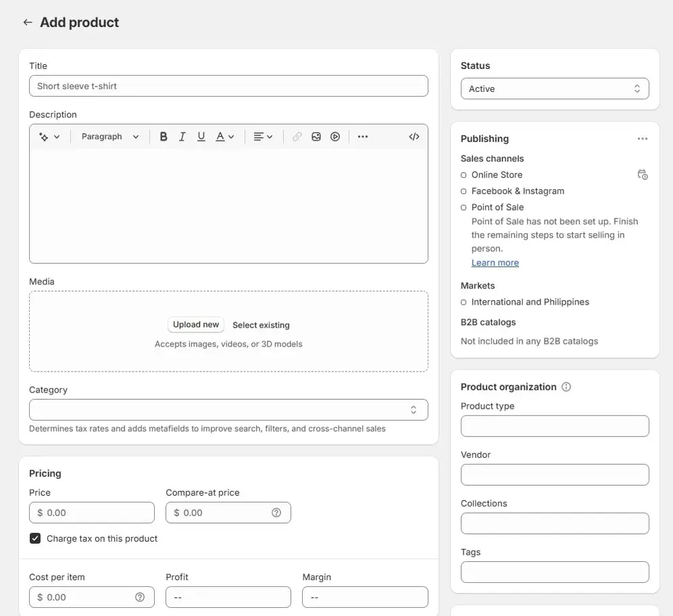Open the Status Active dropdown
Screen dimensions: 673x616
pos(555,88)
